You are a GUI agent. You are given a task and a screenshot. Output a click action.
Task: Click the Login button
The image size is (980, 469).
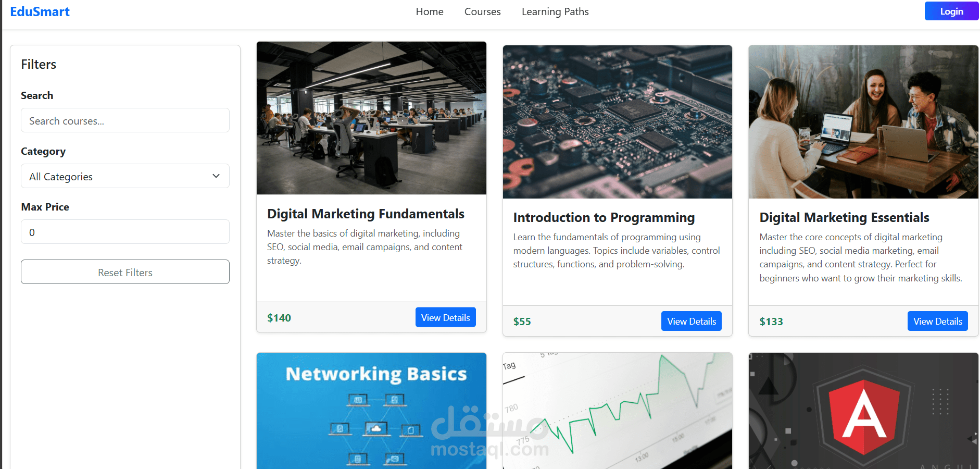951,11
